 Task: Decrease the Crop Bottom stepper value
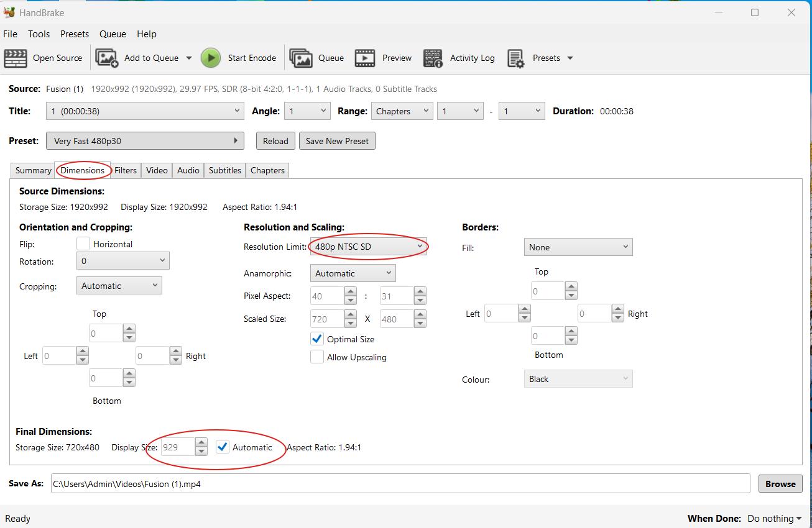[129, 382]
